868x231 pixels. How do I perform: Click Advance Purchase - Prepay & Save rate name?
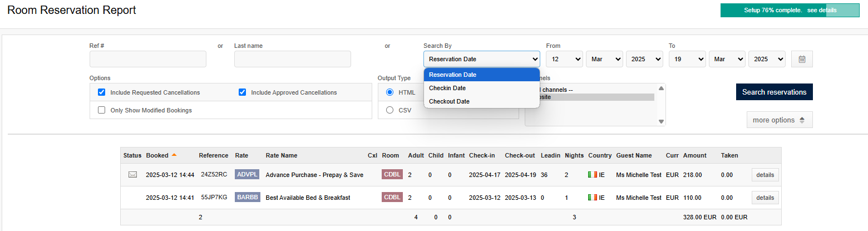314,175
